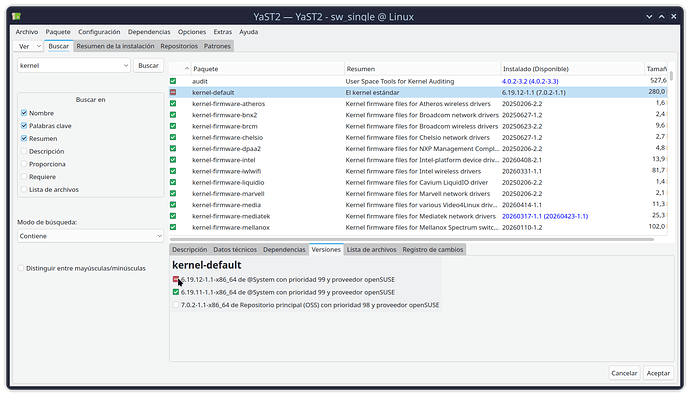
Task: Switch to Patrones tab
Action: [217, 46]
